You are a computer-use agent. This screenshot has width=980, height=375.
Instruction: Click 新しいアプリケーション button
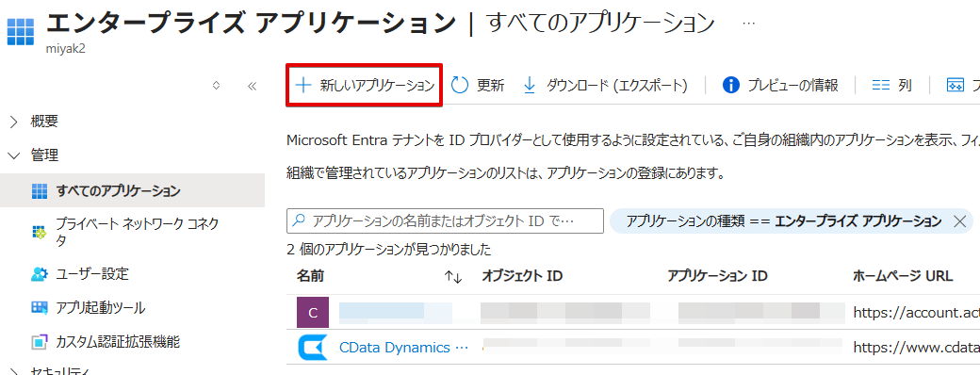point(365,86)
